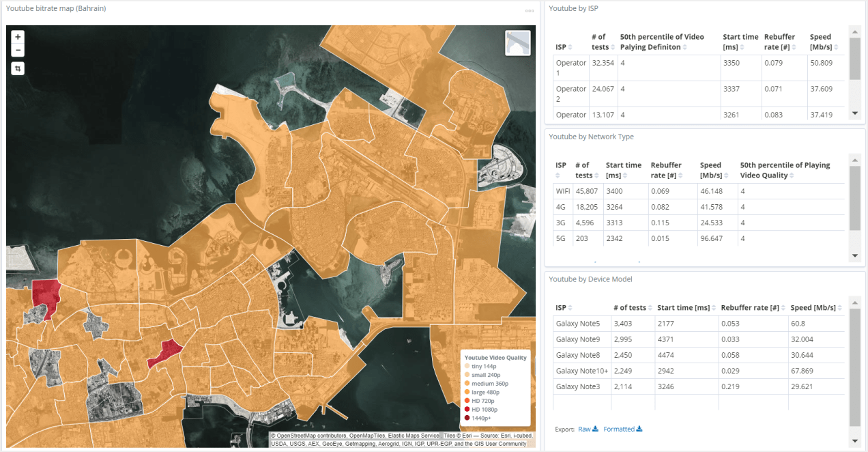Image resolution: width=868 pixels, height=452 pixels.
Task: Sort ISP table by Rebuffer rate
Action: point(793,47)
